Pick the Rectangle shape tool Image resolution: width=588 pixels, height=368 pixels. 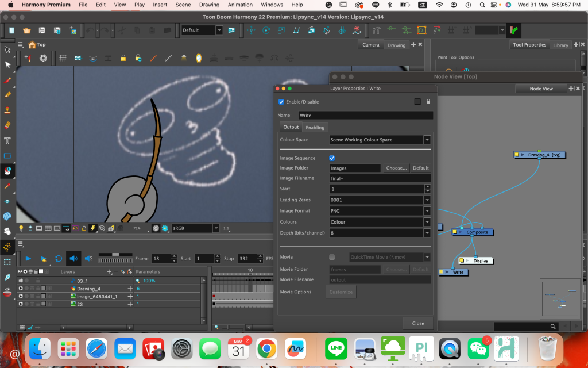click(x=7, y=156)
